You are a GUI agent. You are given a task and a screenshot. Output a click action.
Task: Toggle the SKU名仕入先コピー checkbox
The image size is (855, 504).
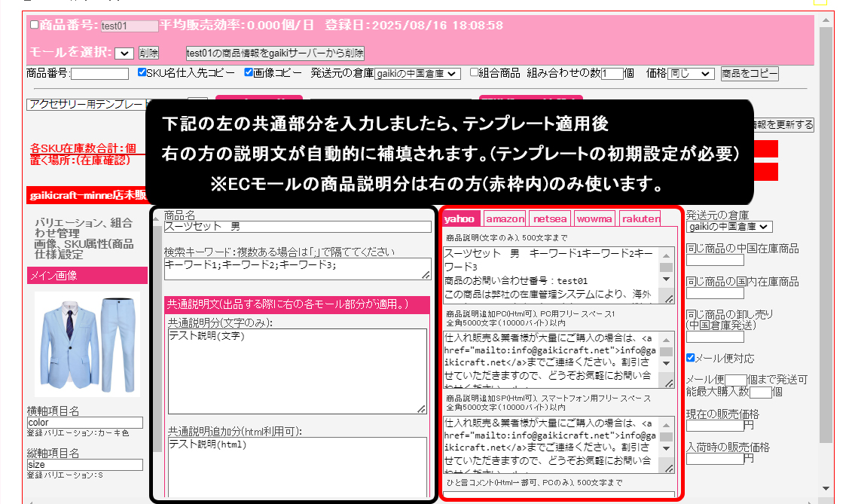coord(142,73)
